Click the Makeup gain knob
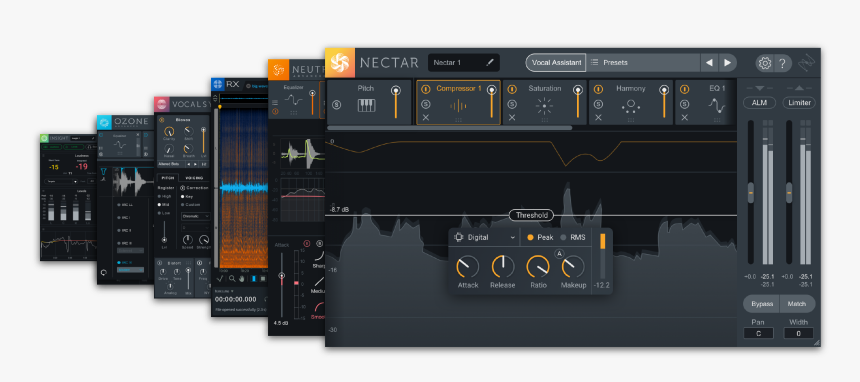The width and height of the screenshot is (860, 382). (x=573, y=267)
